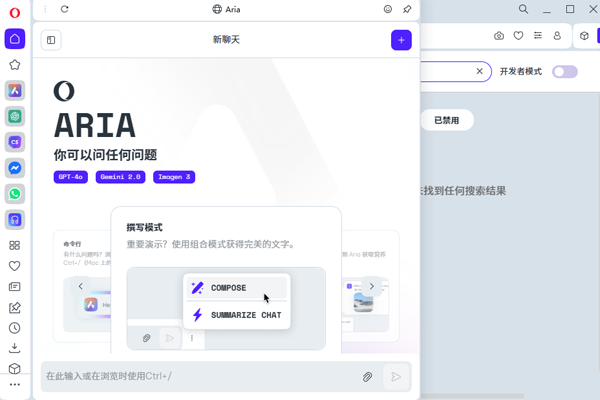Open the Aria AI sidebar icon
The width and height of the screenshot is (600, 400).
tap(15, 90)
